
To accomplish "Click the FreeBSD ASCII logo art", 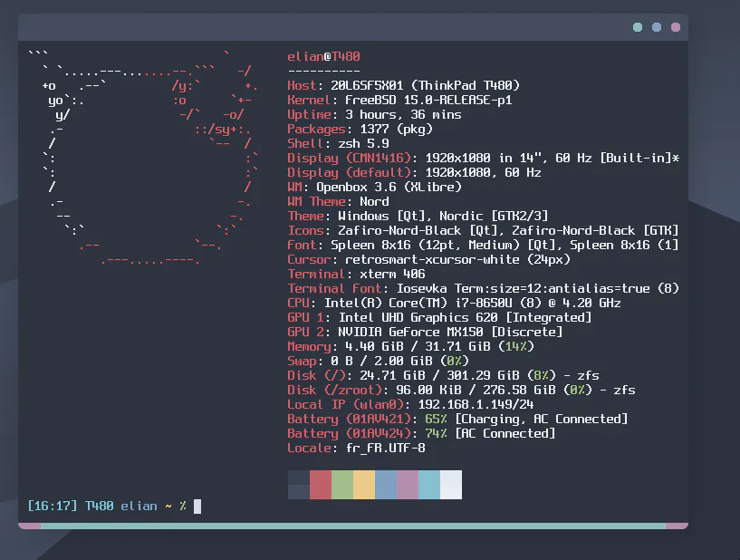I will (143, 158).
